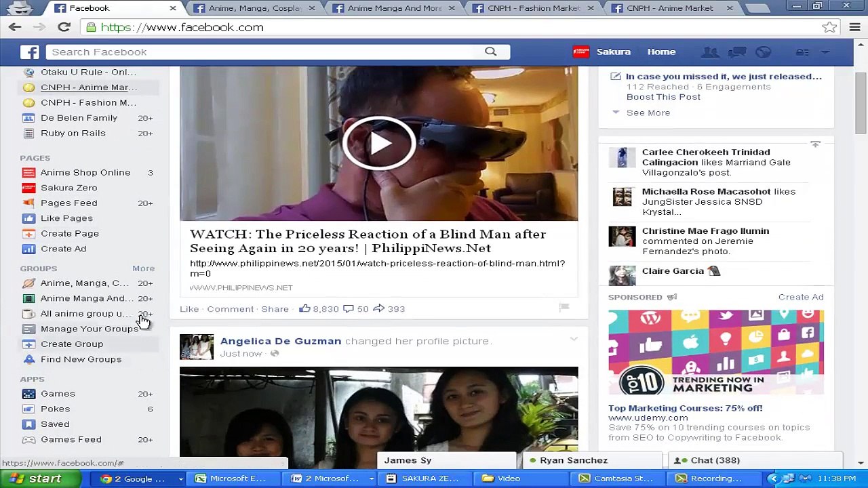Click the Facebook logo icon in header
868x488 pixels.
pos(29,52)
